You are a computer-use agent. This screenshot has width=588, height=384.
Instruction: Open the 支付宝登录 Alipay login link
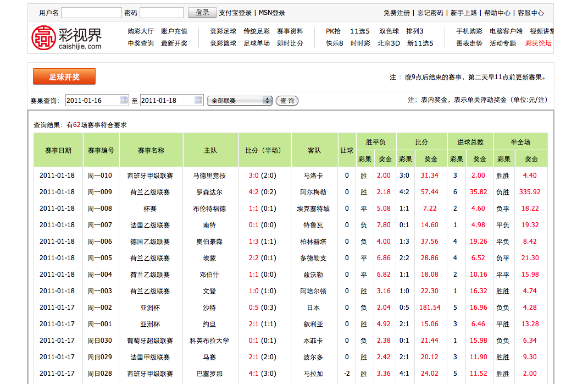click(x=235, y=13)
